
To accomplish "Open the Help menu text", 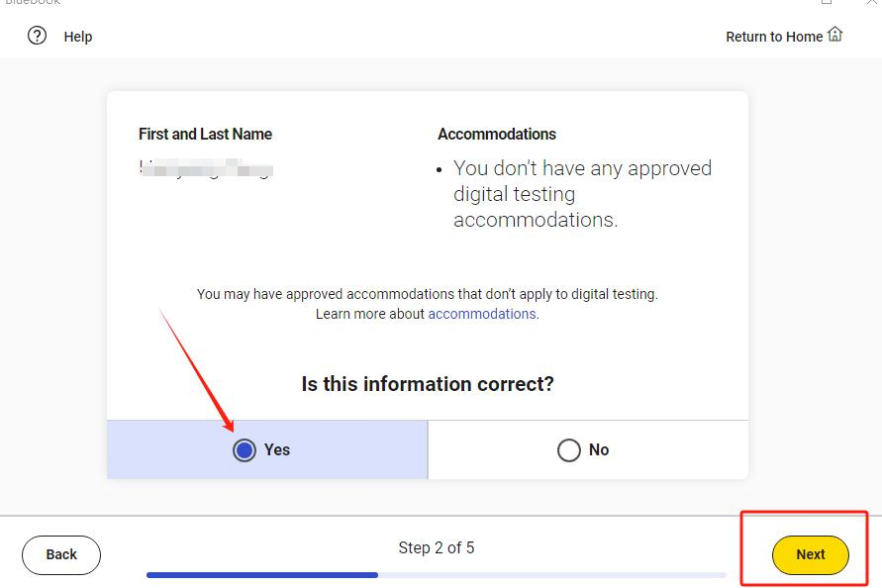I will 78,37.
